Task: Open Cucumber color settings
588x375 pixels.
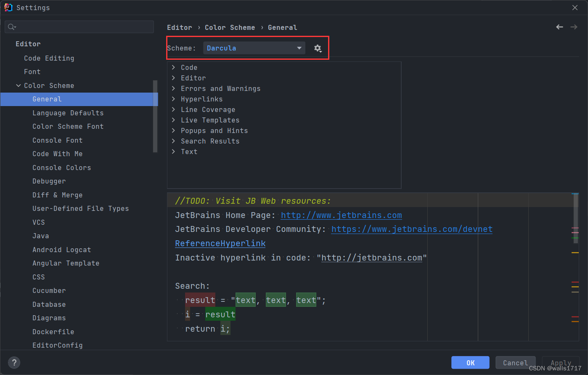Action: tap(49, 290)
